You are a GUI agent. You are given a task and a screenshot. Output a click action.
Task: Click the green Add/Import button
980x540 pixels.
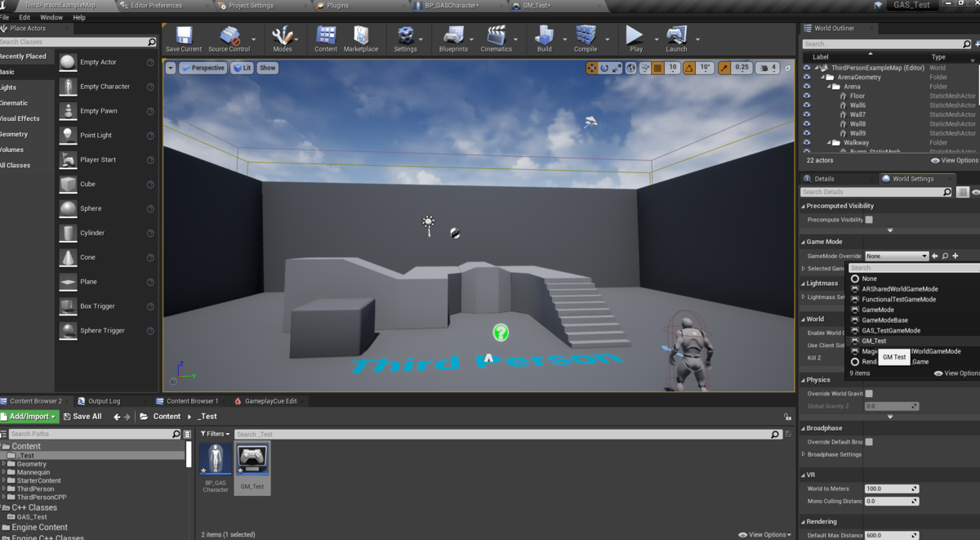coord(29,417)
